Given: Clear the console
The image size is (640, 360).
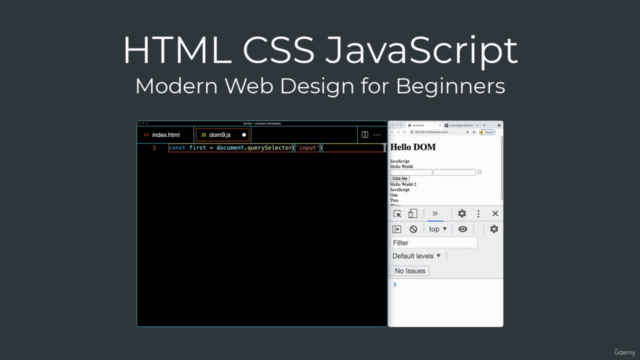Looking at the screenshot, I should (413, 229).
